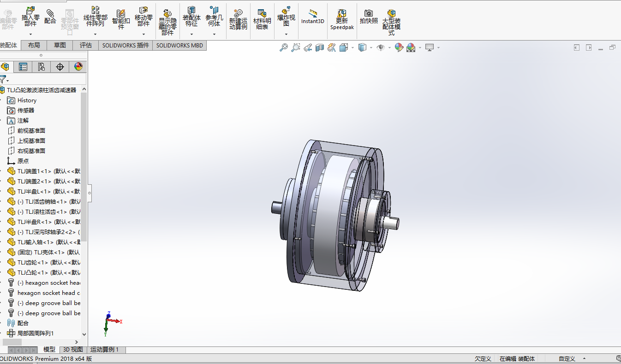Toggle Instant3D in the toolbar

coord(313,17)
